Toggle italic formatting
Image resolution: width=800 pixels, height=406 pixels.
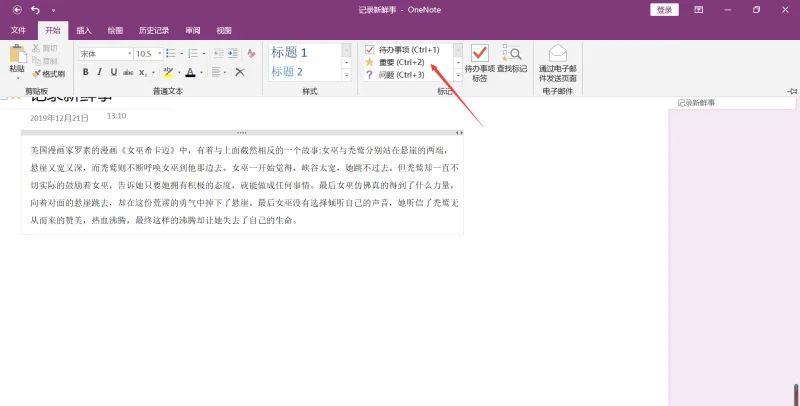(x=99, y=72)
